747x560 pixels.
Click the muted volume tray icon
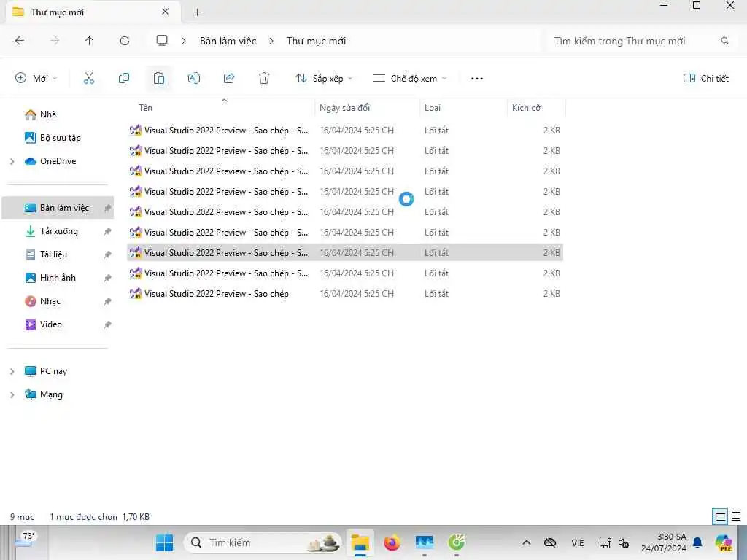623,542
